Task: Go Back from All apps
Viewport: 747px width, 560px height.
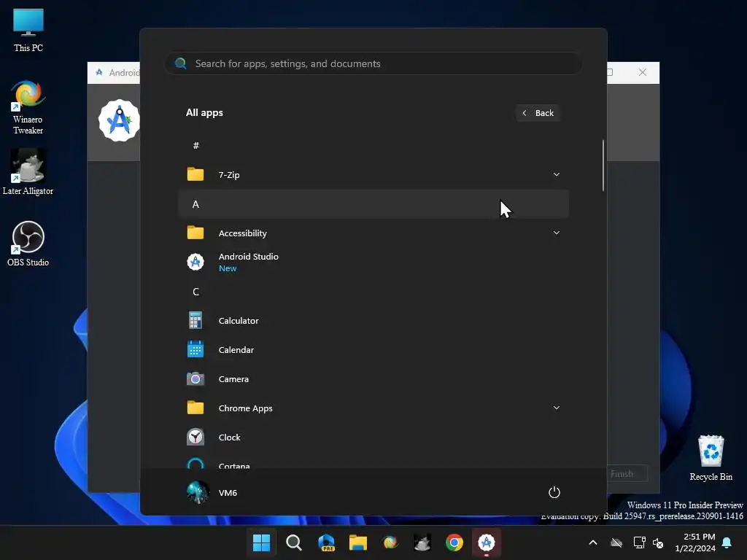Action: [x=538, y=113]
